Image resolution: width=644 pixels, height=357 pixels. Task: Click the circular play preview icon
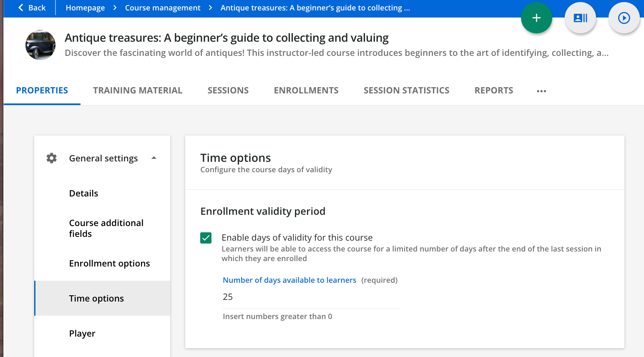(x=624, y=18)
